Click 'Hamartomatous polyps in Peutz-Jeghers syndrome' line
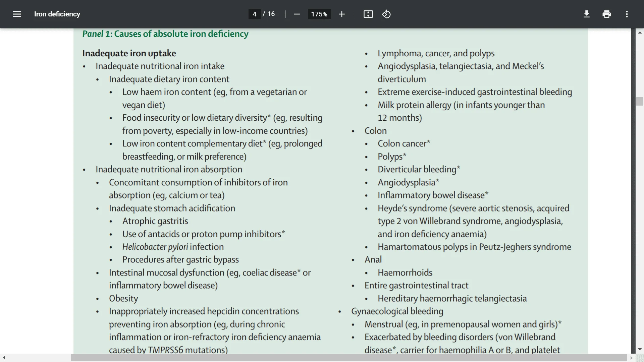The width and height of the screenshot is (644, 362). click(474, 247)
